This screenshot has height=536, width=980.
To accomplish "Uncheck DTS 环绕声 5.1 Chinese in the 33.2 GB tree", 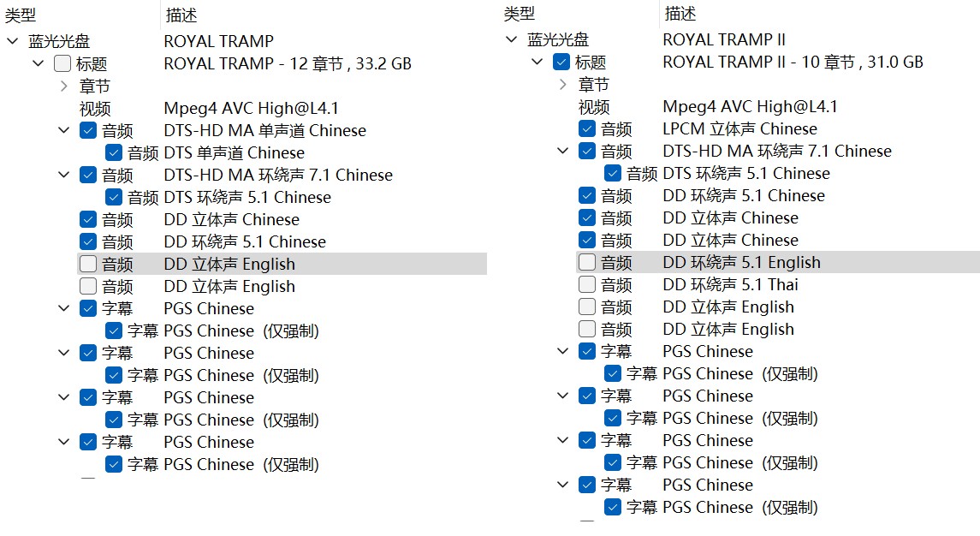I will [x=114, y=197].
